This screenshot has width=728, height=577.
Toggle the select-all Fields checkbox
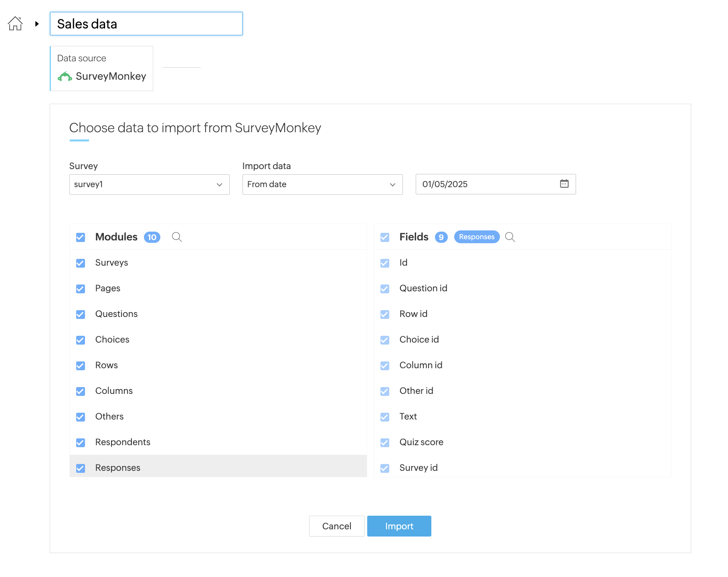[385, 237]
